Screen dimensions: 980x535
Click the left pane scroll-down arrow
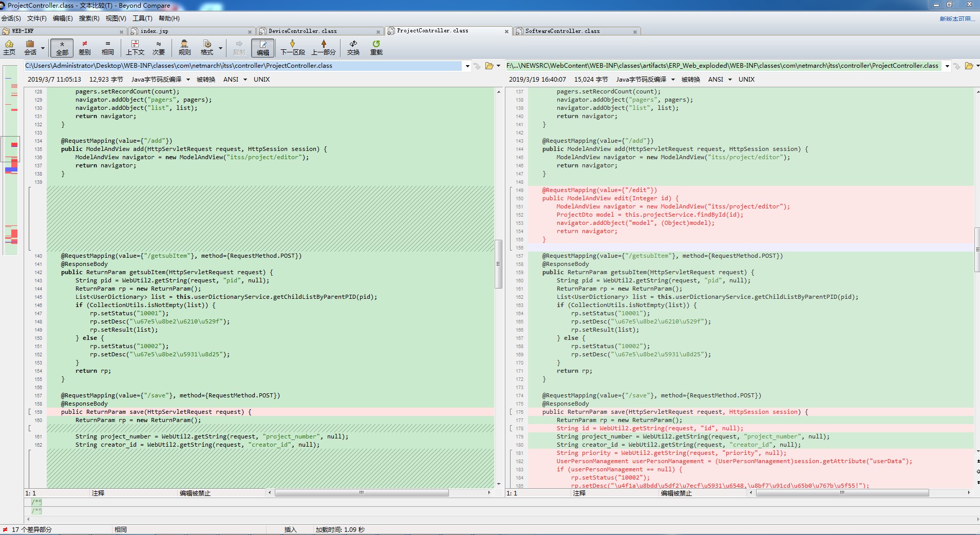[x=498, y=484]
